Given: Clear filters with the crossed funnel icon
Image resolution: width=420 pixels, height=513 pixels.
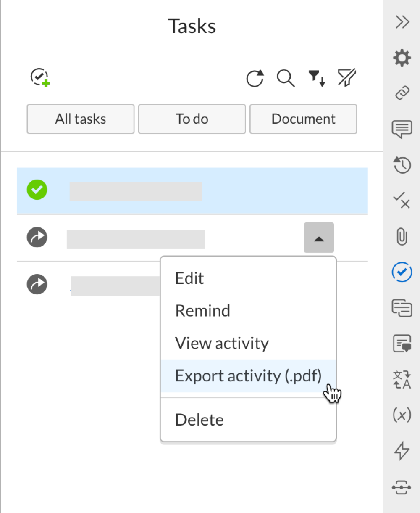Looking at the screenshot, I should (347, 78).
